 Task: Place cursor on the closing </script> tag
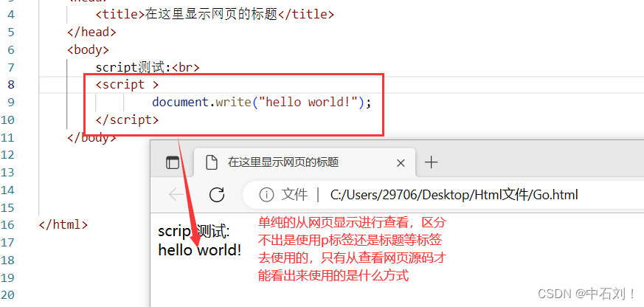pyautogui.click(x=127, y=120)
